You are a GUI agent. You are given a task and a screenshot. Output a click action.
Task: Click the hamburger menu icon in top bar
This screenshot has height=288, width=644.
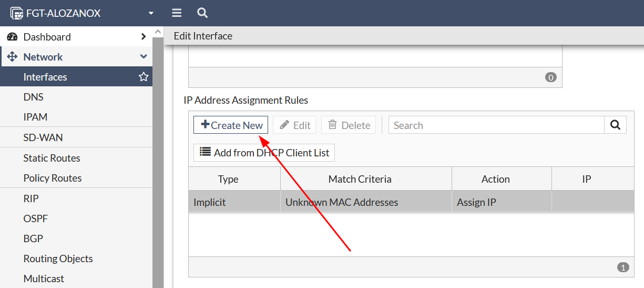tap(177, 13)
